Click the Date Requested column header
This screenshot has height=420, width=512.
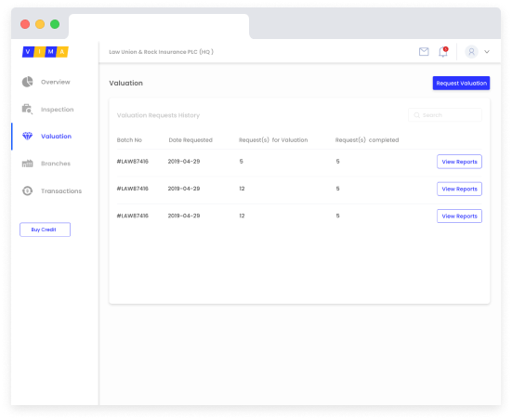coord(190,139)
